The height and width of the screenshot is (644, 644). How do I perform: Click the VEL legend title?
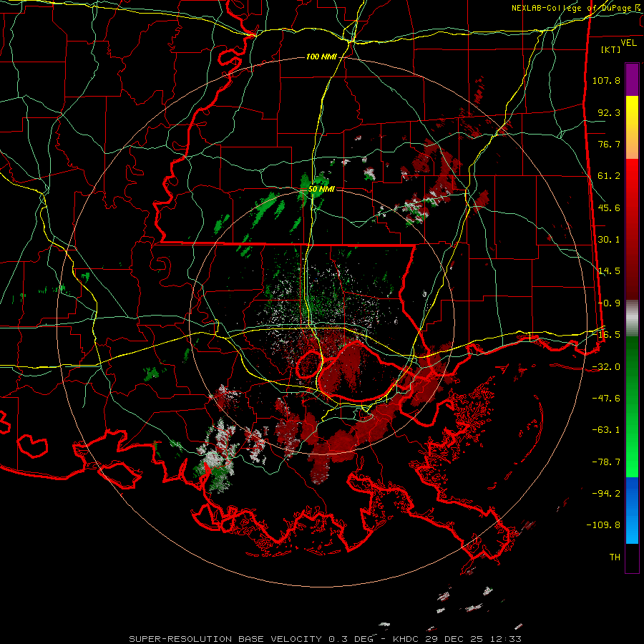click(x=628, y=43)
